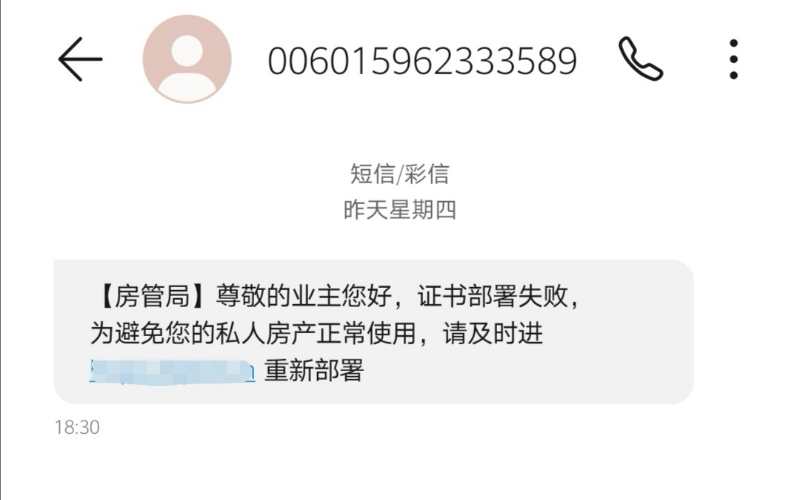
Task: Tap the 证书部署失败 phrase in message
Action: click(492, 296)
